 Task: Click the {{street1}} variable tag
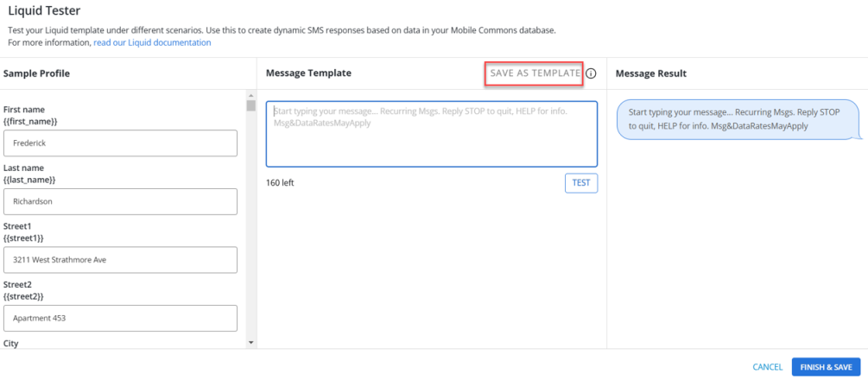click(x=23, y=237)
